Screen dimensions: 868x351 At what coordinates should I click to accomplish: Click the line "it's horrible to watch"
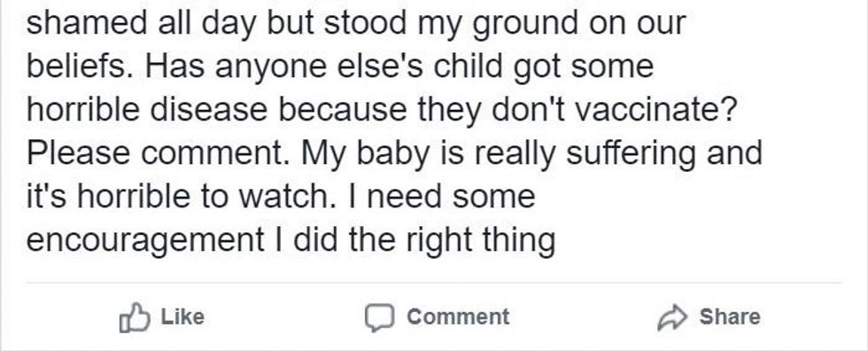click(x=281, y=197)
